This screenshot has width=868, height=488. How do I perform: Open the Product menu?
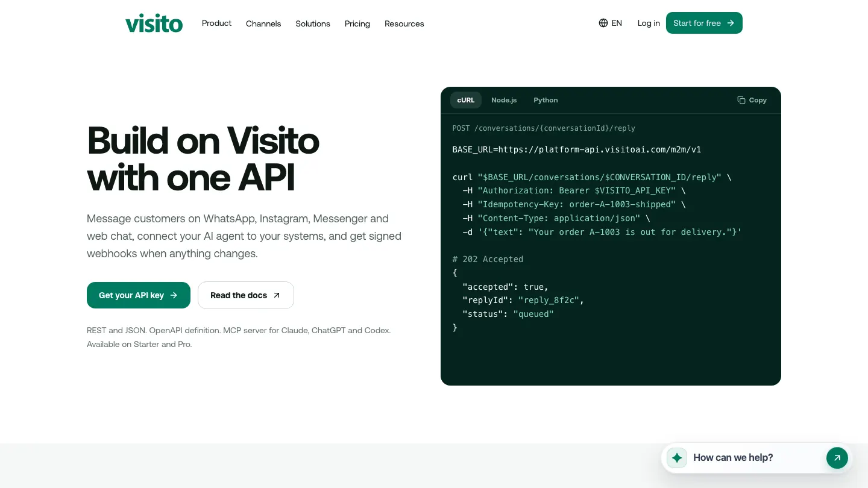(216, 23)
